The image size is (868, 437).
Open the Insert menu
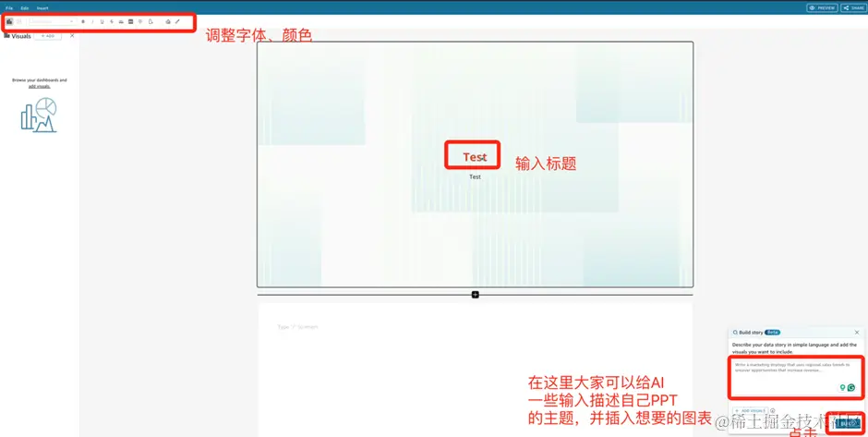point(42,8)
